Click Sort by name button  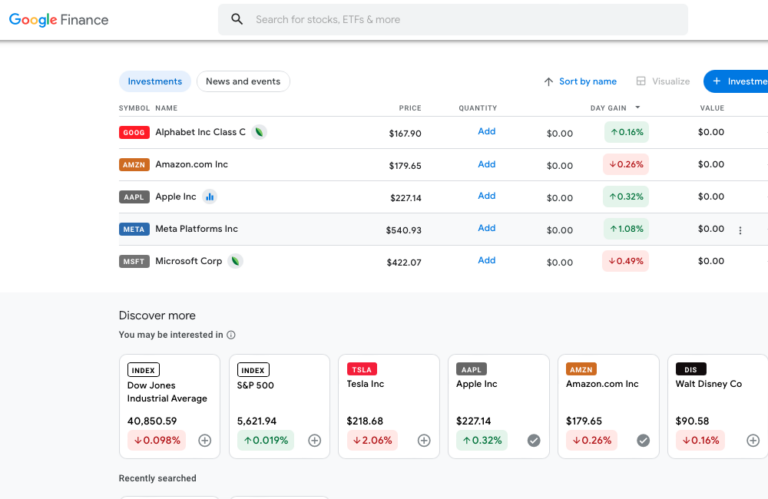click(x=580, y=81)
